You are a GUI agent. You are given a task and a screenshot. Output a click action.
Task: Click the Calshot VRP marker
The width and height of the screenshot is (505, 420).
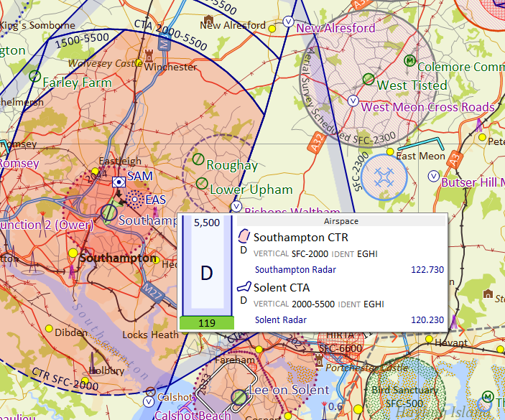149,401
